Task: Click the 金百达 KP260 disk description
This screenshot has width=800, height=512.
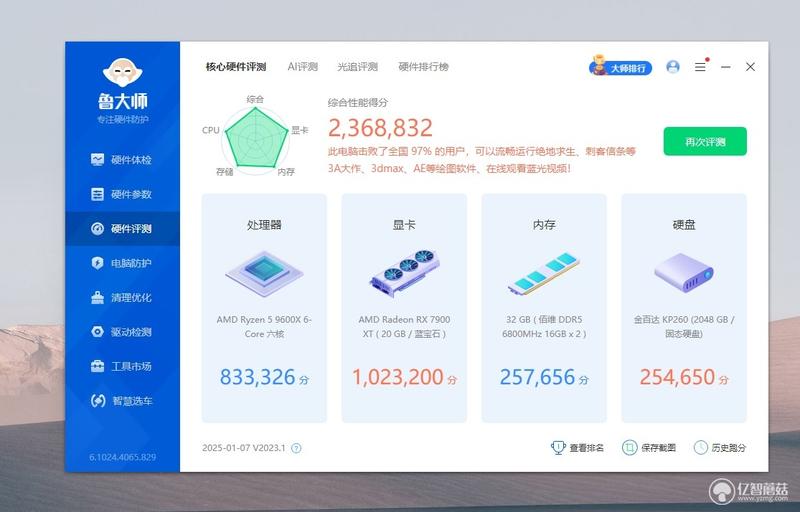Action: (x=684, y=326)
